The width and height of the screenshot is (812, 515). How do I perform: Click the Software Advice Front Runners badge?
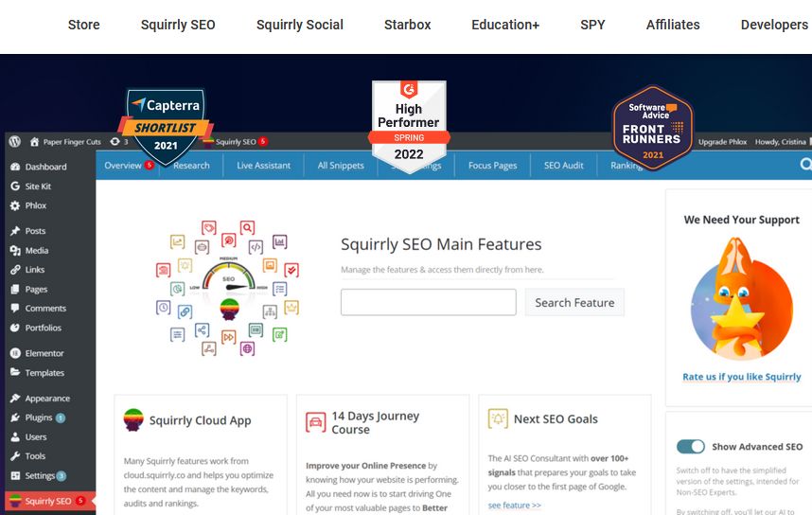652,127
